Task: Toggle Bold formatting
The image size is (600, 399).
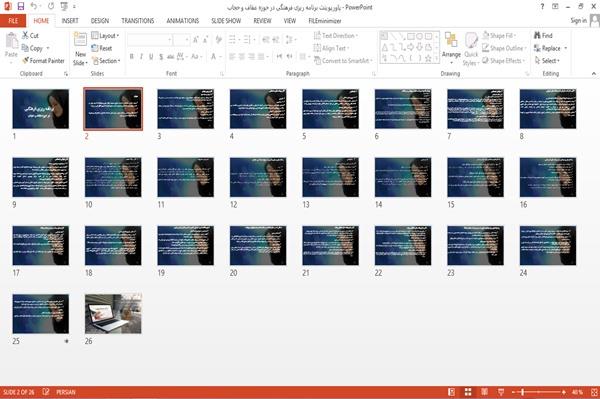Action: [132, 57]
